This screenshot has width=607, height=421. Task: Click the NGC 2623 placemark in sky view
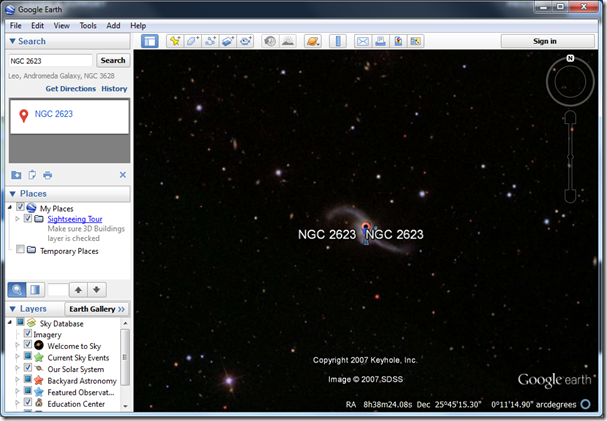point(366,228)
